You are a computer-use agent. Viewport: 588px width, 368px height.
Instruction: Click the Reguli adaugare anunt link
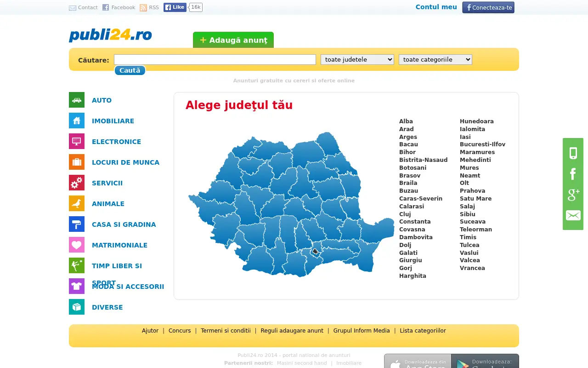[x=292, y=331]
